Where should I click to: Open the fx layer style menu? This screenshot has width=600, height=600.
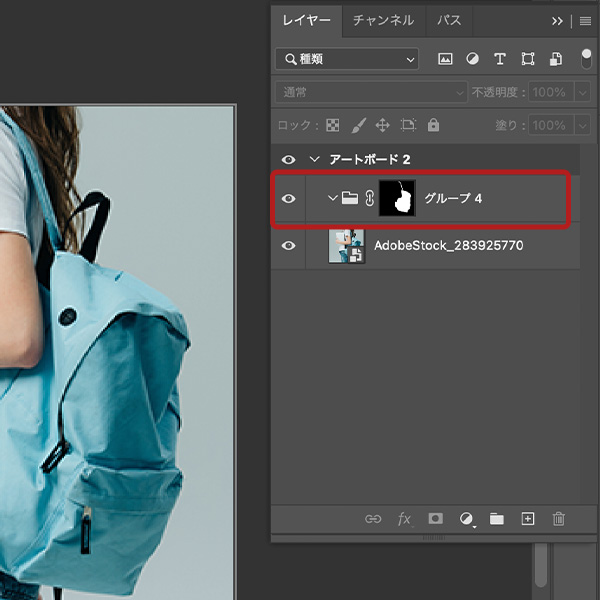(x=404, y=519)
